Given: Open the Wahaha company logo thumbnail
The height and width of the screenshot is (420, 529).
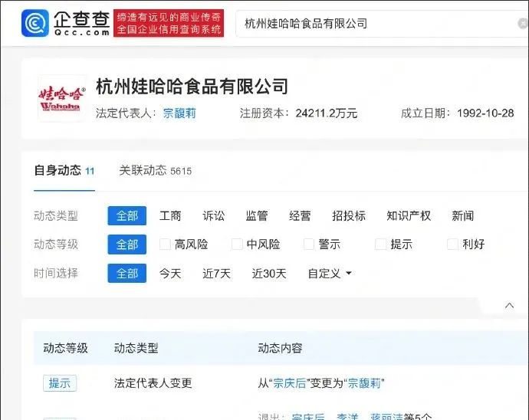Looking at the screenshot, I should pyautogui.click(x=61, y=98).
